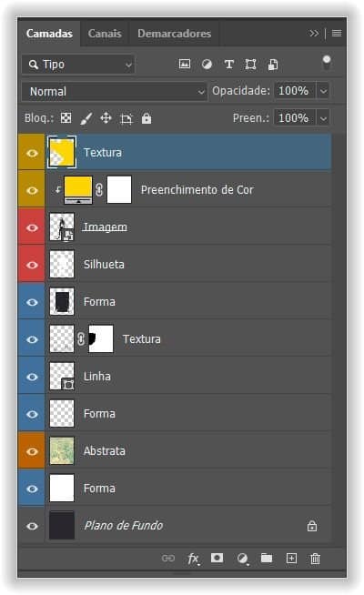Viewport: 364px width, 595px height.
Task: Filter by adjustment layers icon
Action: pos(207,64)
